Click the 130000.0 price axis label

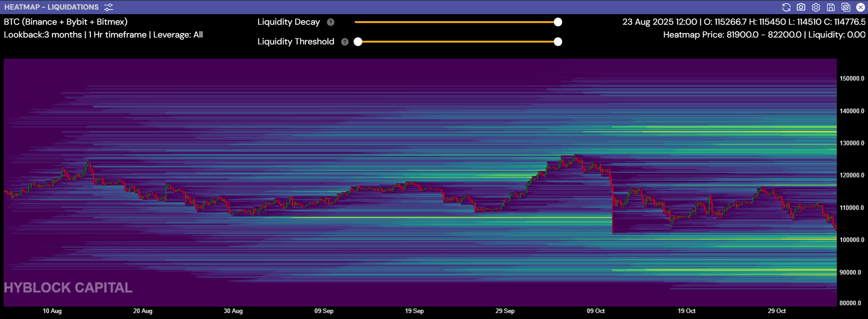852,143
